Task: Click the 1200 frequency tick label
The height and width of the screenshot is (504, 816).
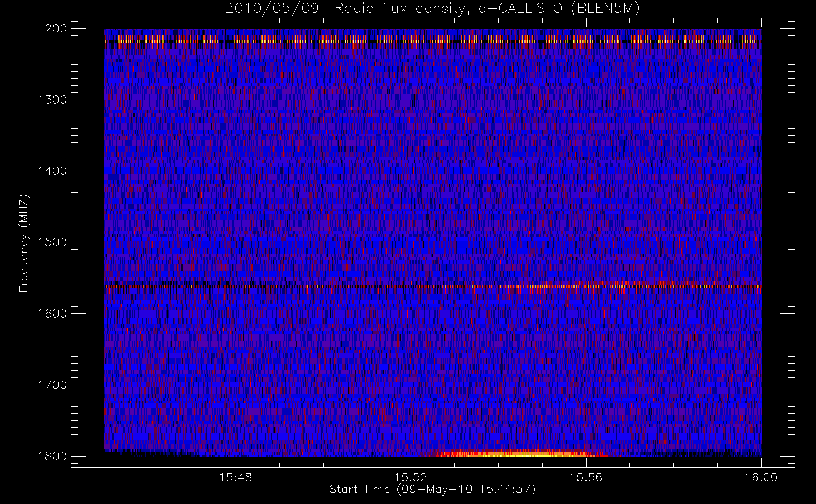Action: [52, 29]
